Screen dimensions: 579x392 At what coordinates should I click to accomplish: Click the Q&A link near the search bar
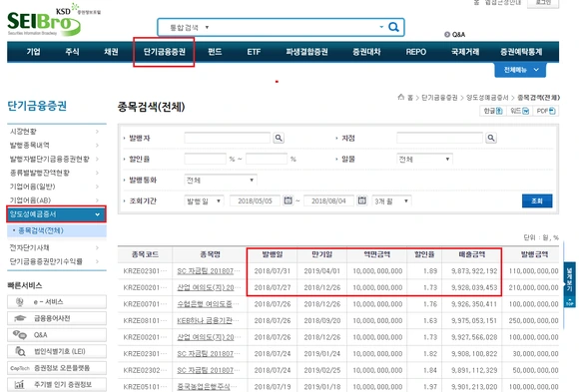454,34
